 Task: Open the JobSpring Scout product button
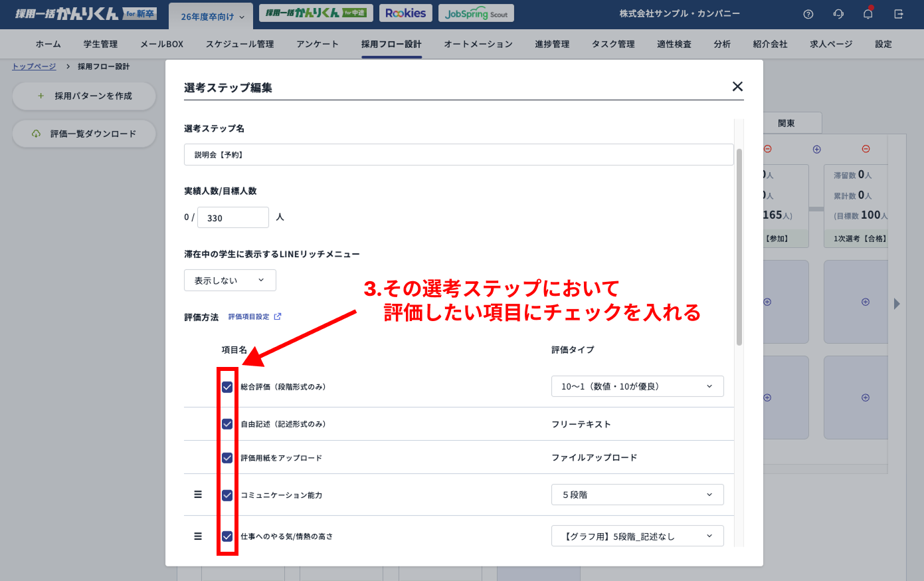coord(476,13)
